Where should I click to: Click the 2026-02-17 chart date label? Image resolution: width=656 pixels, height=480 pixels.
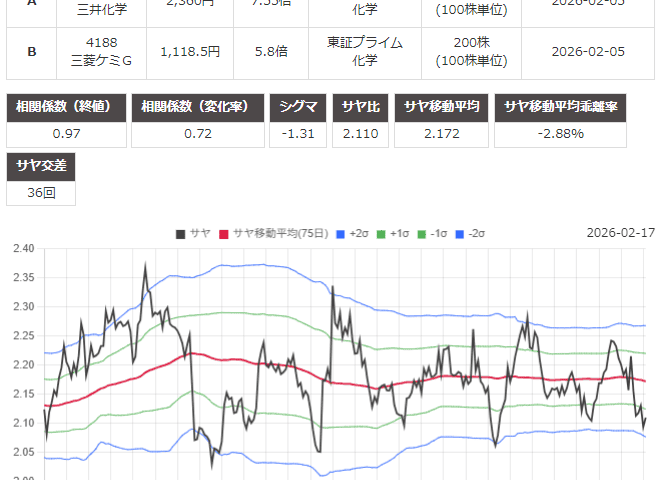pos(620,233)
